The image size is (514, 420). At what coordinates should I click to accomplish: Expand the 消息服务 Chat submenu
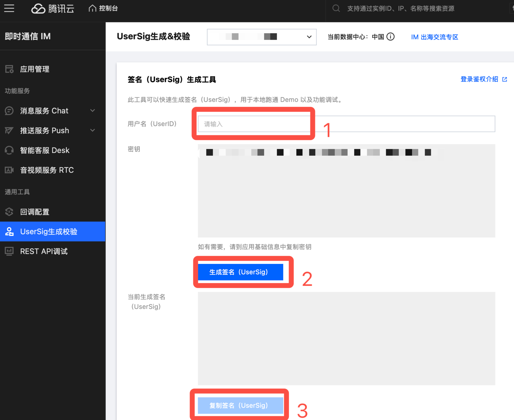[x=92, y=111]
